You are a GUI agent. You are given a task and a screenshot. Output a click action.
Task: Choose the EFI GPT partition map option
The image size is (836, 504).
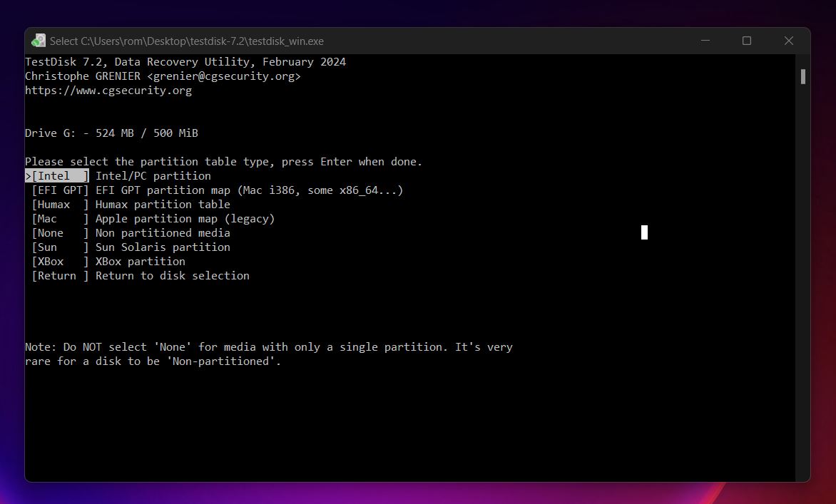coord(217,190)
